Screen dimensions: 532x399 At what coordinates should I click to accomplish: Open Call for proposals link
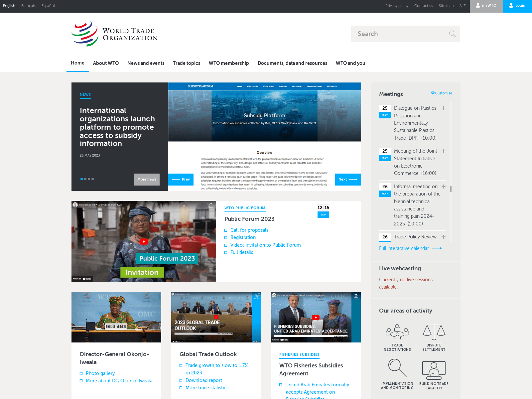249,230
